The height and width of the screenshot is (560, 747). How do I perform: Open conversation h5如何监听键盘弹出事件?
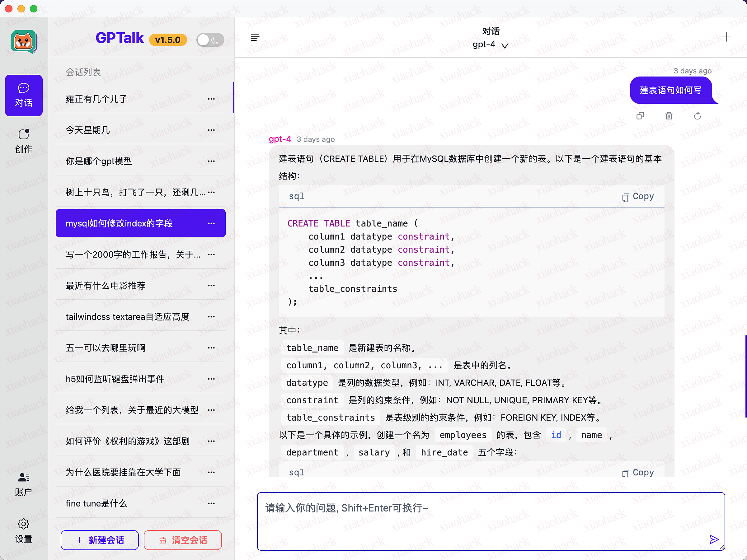click(x=140, y=379)
